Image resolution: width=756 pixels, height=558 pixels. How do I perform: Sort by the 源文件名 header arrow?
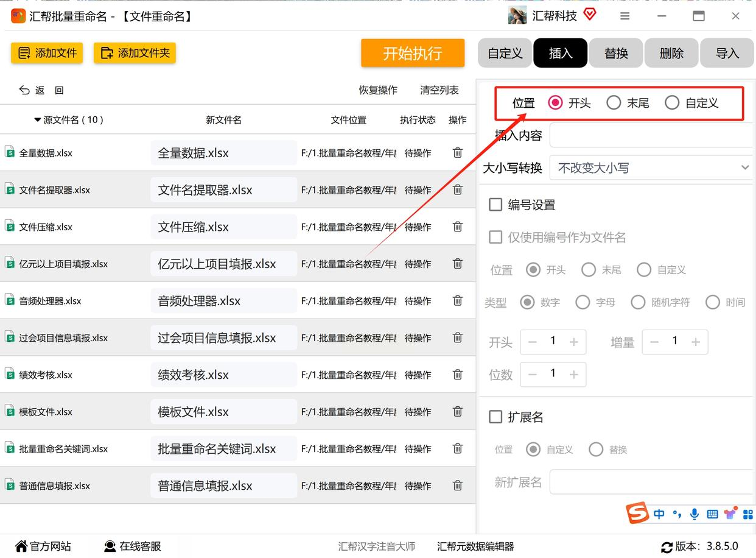(38, 120)
